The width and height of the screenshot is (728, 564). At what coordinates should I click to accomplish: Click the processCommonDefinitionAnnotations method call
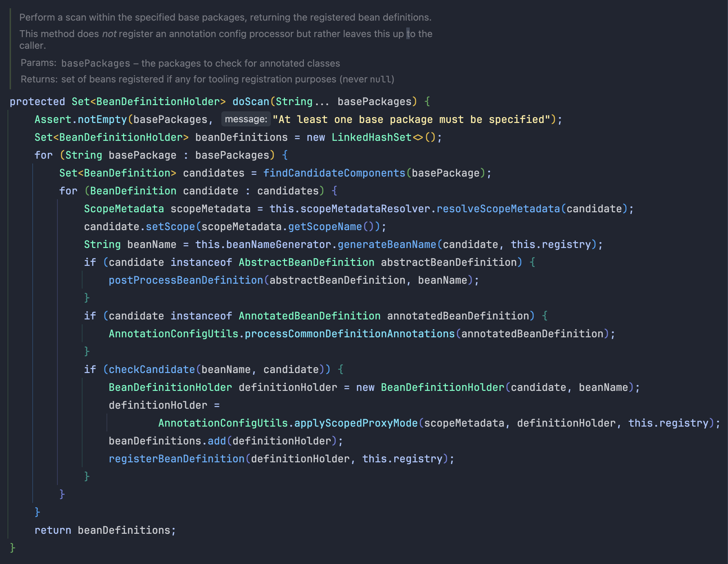pyautogui.click(x=350, y=334)
